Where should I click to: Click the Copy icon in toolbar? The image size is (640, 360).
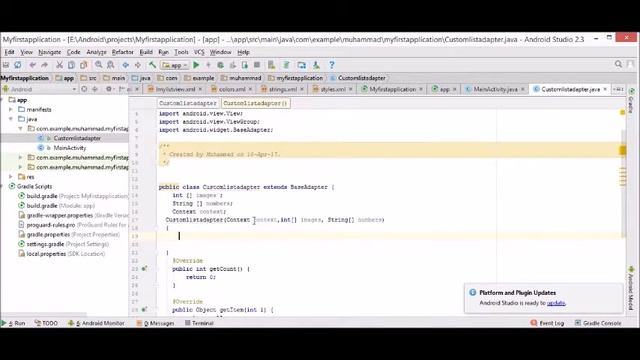point(71,65)
